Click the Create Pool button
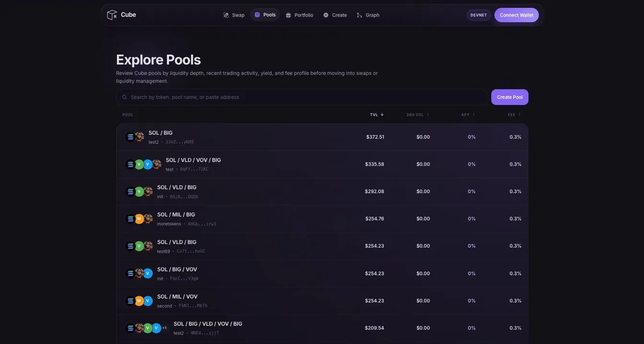644x344 pixels. (x=510, y=97)
